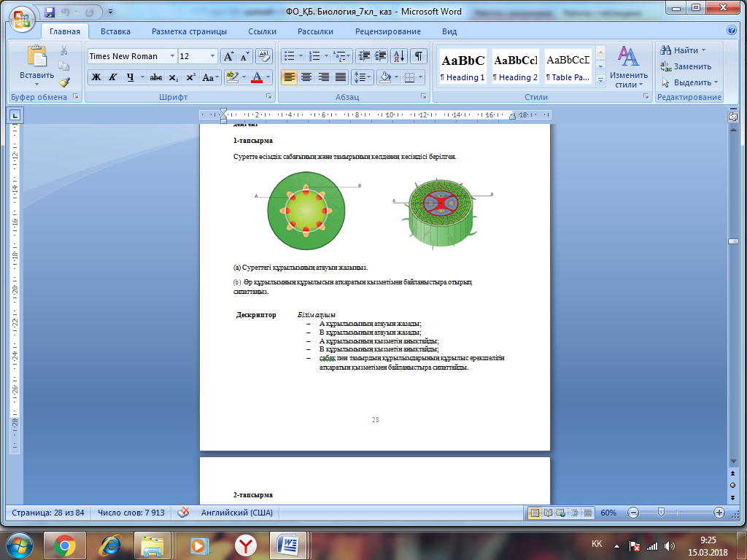Zoom out with the minus button
The height and width of the screenshot is (560, 747).
coord(633,513)
